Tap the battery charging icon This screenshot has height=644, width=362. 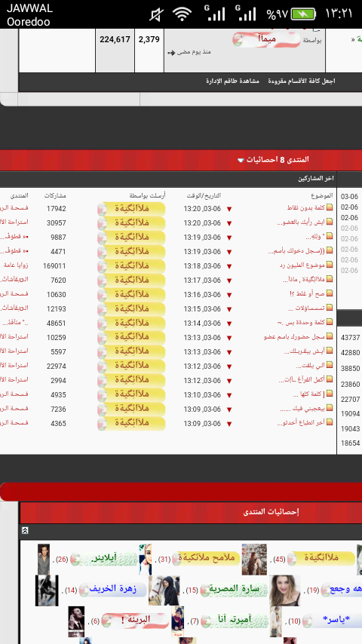click(x=303, y=14)
